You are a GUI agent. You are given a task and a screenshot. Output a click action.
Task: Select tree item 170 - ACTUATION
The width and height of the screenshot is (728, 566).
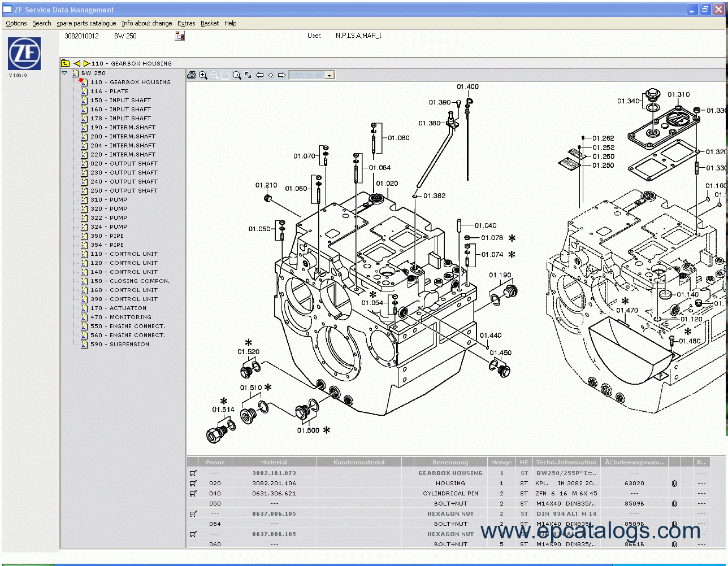tap(118, 308)
